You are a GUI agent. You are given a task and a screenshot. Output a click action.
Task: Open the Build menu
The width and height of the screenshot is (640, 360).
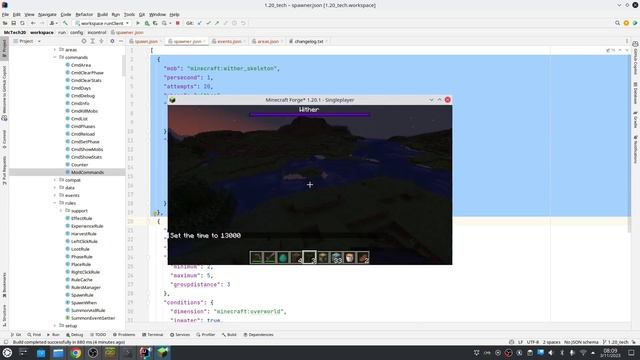pos(102,14)
